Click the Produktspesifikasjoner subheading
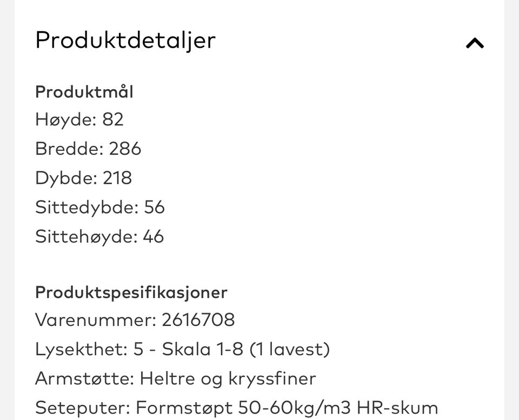This screenshot has height=420, width=519. pyautogui.click(x=131, y=293)
